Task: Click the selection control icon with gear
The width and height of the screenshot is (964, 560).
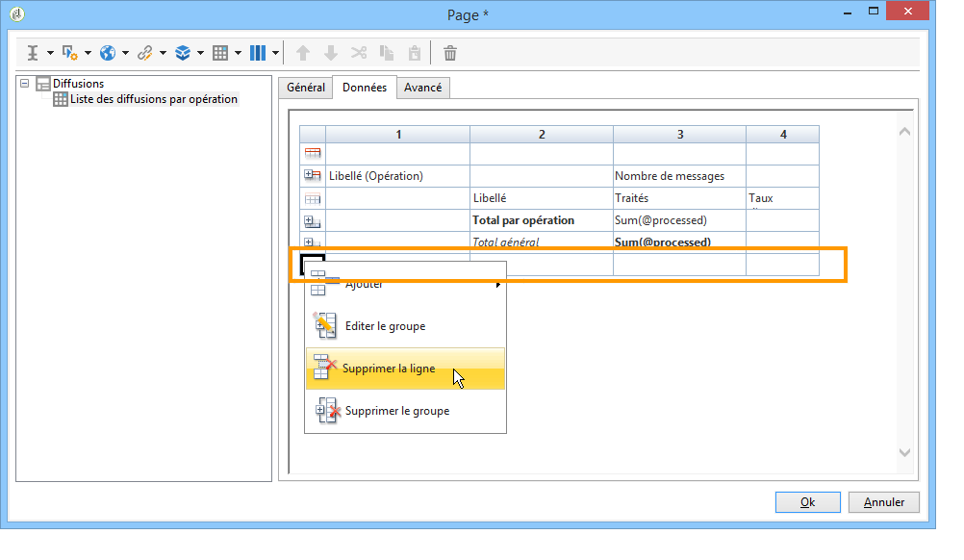Action: coord(69,54)
